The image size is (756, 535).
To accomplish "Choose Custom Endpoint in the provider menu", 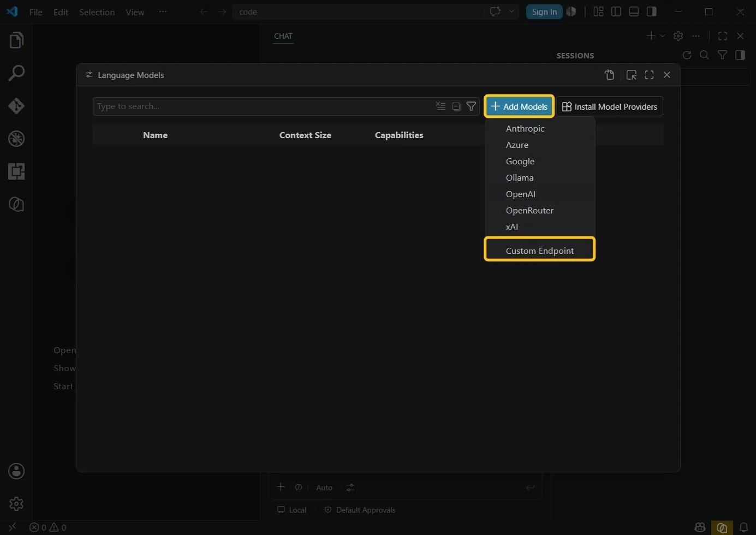I will coord(540,251).
